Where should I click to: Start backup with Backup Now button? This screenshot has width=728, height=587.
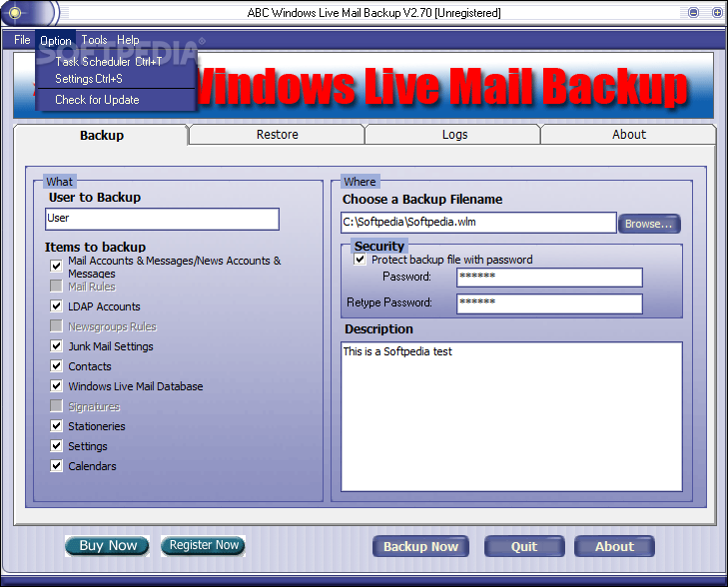tap(420, 546)
